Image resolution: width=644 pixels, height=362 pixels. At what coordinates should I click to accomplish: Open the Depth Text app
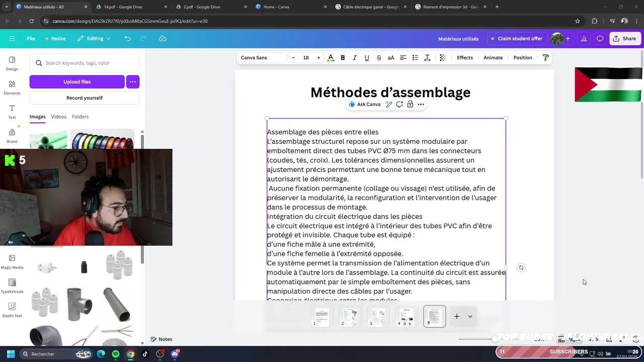pos(12,310)
